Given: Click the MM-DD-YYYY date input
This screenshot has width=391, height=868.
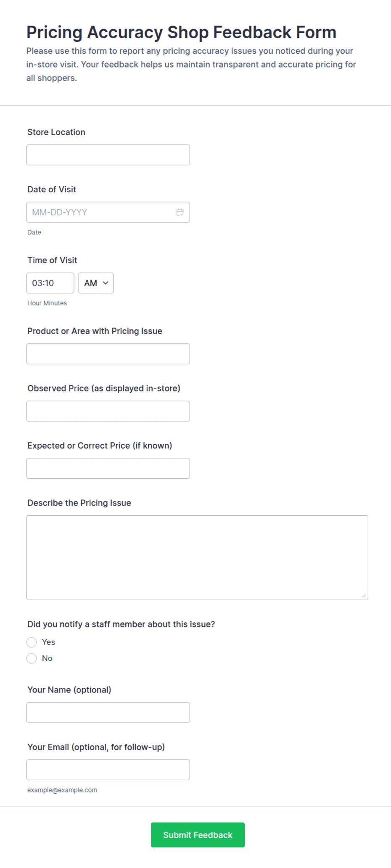Looking at the screenshot, I should pyautogui.click(x=108, y=212).
